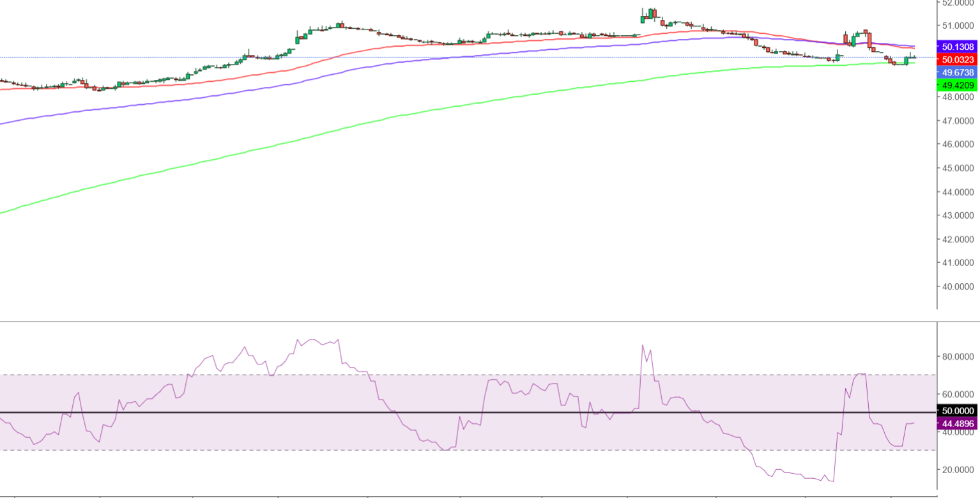
Task: Click the 51.0000 price axis tick
Action: pos(958,26)
